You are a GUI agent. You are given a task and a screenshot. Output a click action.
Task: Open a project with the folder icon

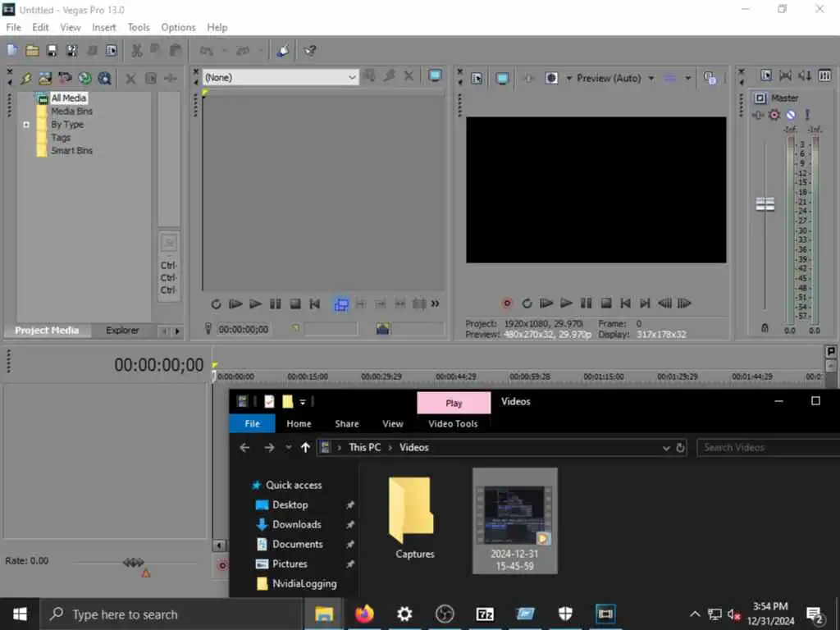(x=32, y=50)
